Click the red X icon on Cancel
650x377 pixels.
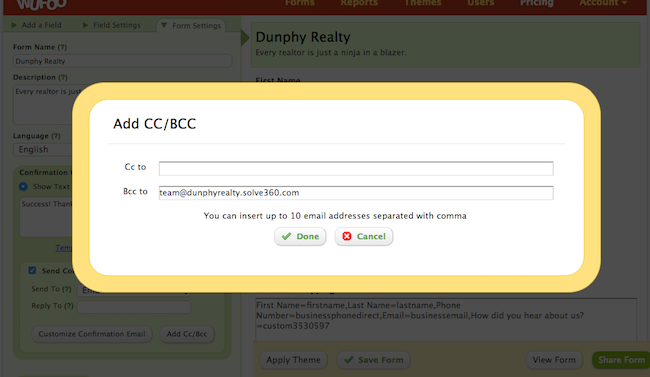[x=347, y=236]
